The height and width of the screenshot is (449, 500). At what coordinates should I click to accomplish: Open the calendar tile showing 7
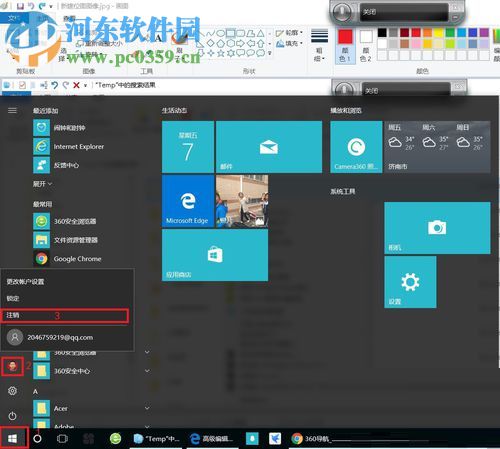click(x=188, y=147)
